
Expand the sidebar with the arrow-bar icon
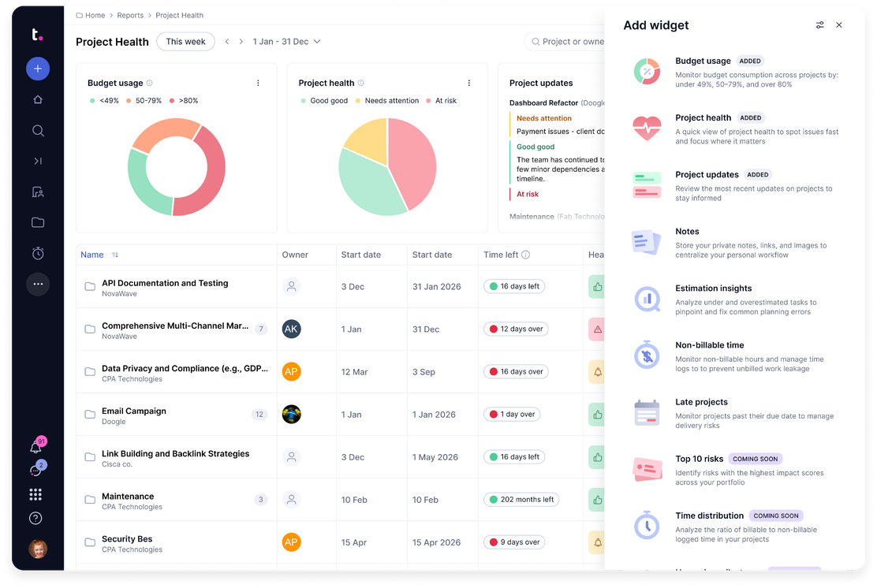tap(38, 161)
